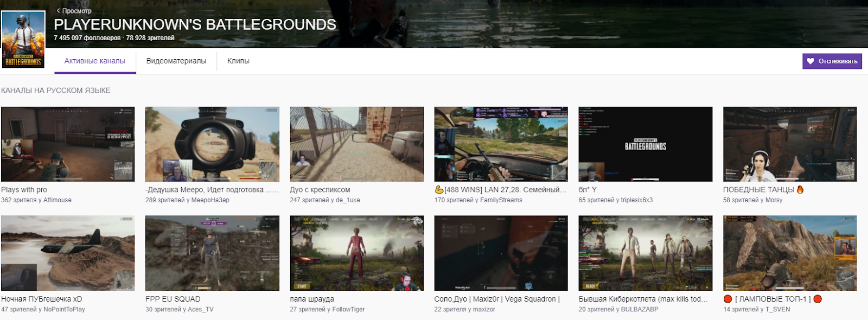Click the Бывшая Киберкотлета title
Screen dimensions: 868x320
[643, 299]
